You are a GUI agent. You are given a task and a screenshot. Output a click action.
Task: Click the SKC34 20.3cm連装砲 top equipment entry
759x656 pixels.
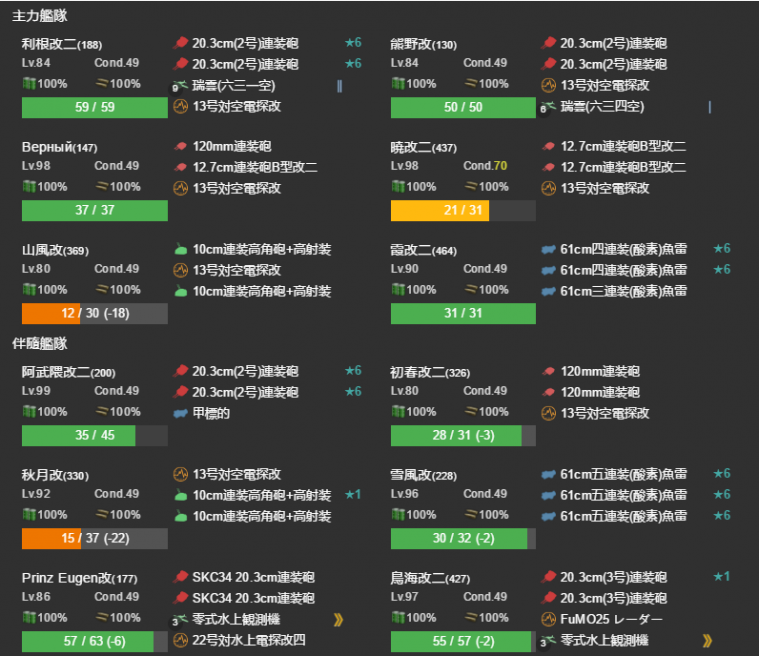(253, 578)
